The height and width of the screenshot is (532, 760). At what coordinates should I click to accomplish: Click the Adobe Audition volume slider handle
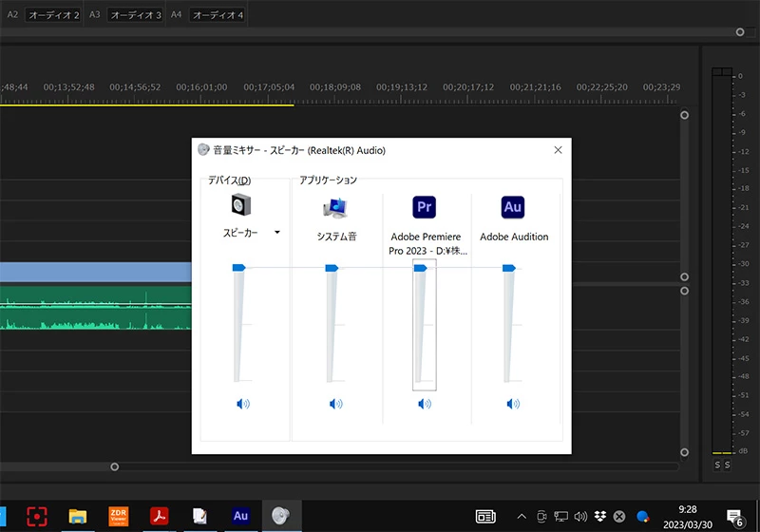click(509, 268)
